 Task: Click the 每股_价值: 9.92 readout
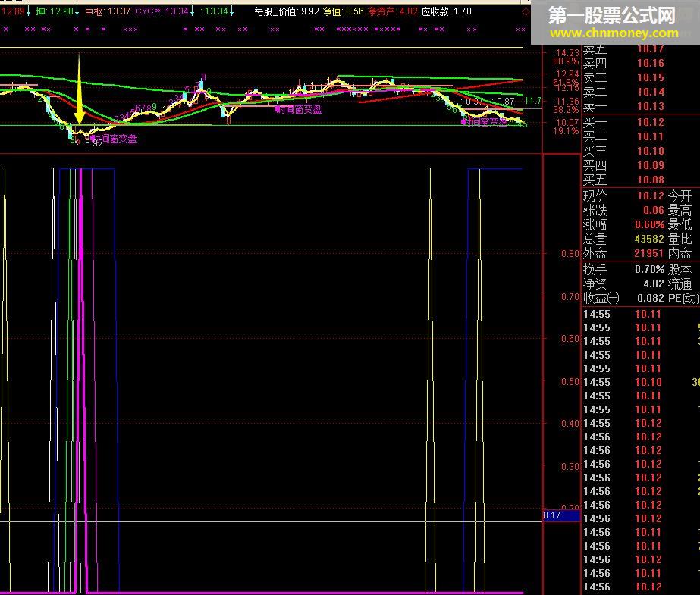[x=287, y=11]
